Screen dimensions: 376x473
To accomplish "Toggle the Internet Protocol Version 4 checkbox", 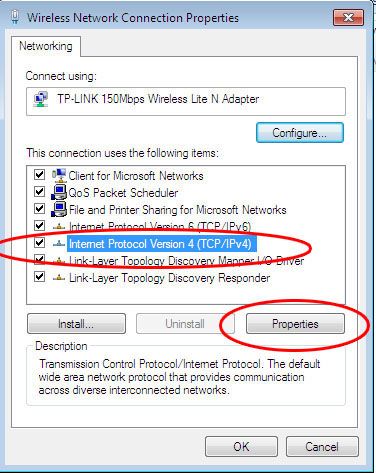I will point(39,242).
